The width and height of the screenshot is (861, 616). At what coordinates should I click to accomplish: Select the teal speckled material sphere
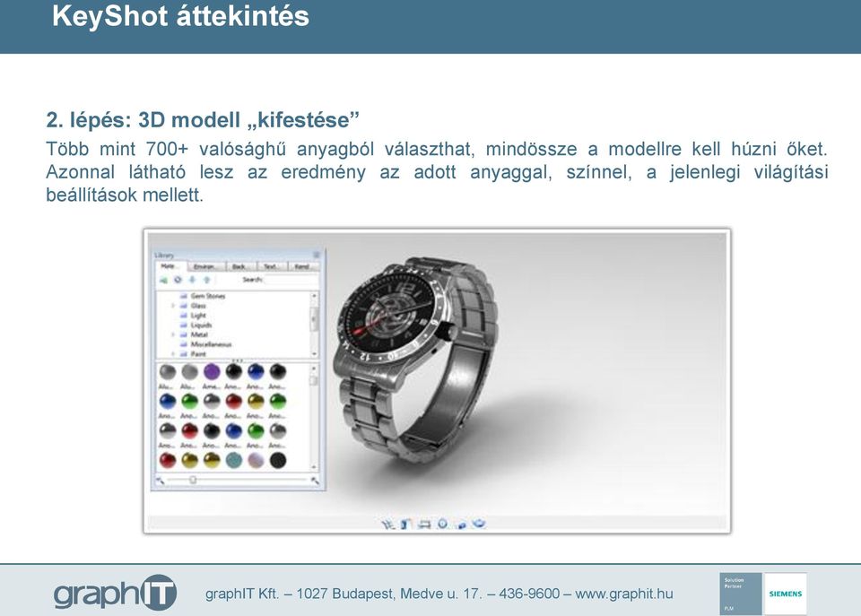point(233,460)
